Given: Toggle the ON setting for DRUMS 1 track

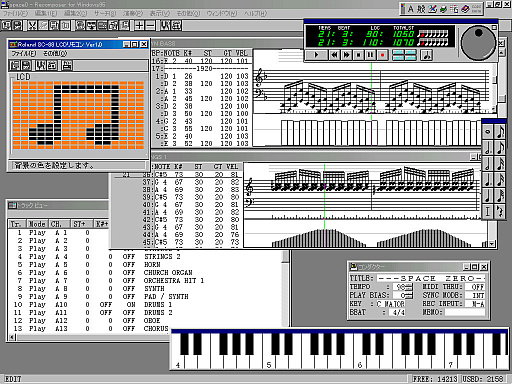Looking at the screenshot, I should click(x=131, y=305).
